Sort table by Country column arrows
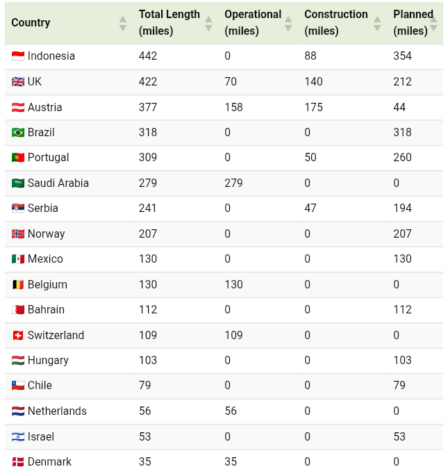This screenshot has height=476, width=448. pyautogui.click(x=123, y=23)
